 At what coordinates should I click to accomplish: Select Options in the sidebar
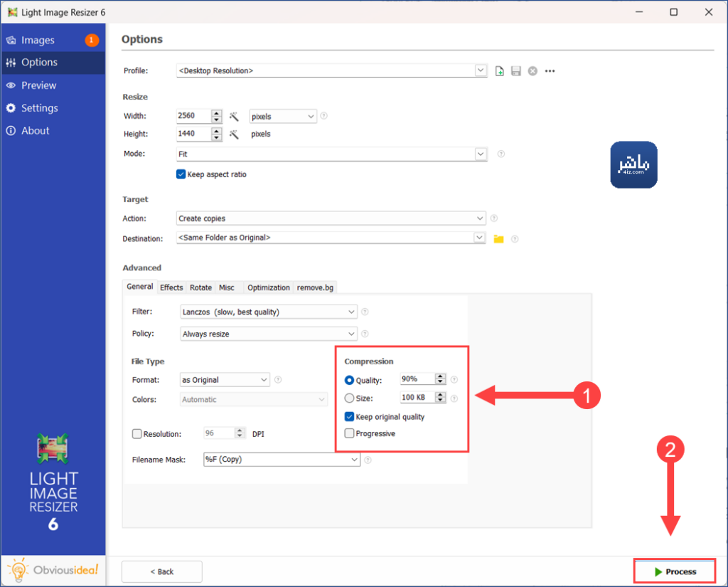pos(53,63)
